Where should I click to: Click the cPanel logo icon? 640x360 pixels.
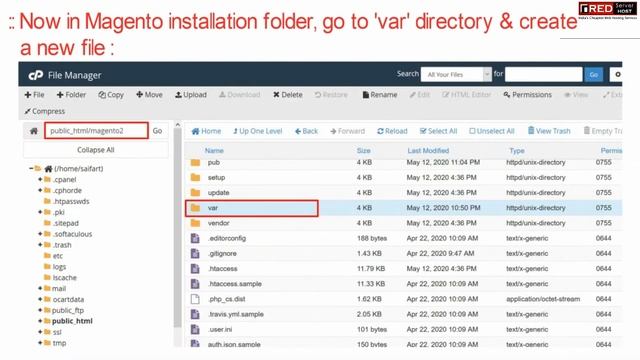[36, 75]
